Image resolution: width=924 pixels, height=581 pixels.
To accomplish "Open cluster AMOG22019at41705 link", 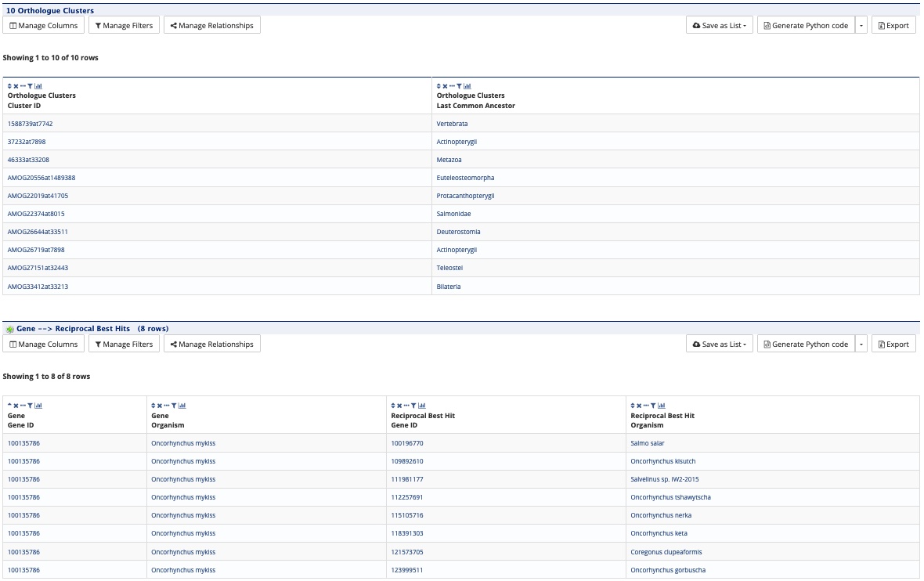I will (38, 196).
